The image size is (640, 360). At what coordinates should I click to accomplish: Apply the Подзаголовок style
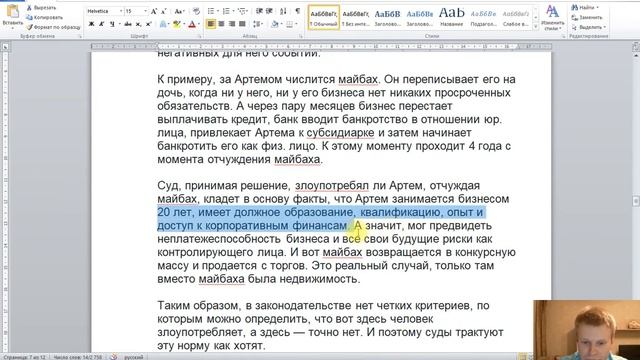click(483, 18)
